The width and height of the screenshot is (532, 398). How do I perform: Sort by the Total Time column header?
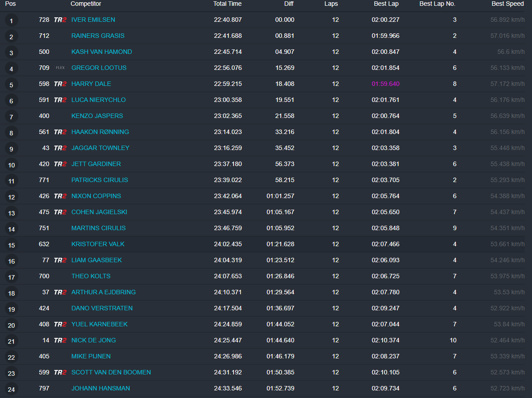click(x=227, y=4)
